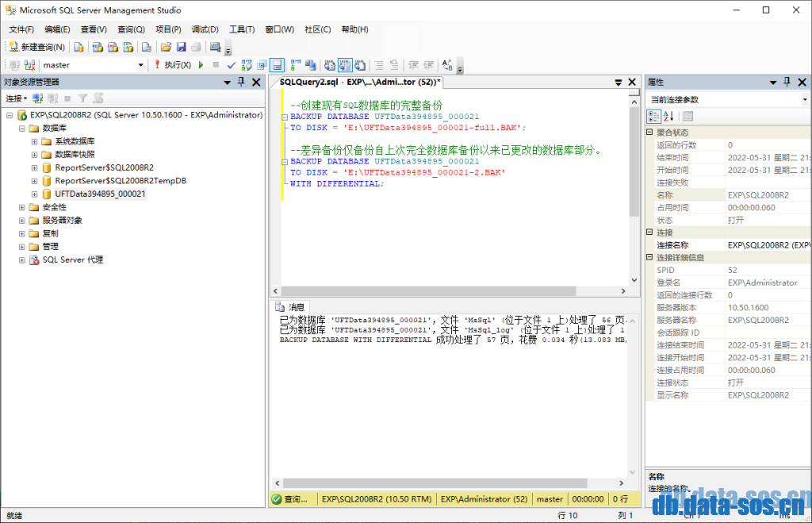Screen dimensions: 812x523
Task: Click the query editor vertical scrollbar thumb
Action: pyautogui.click(x=634, y=162)
